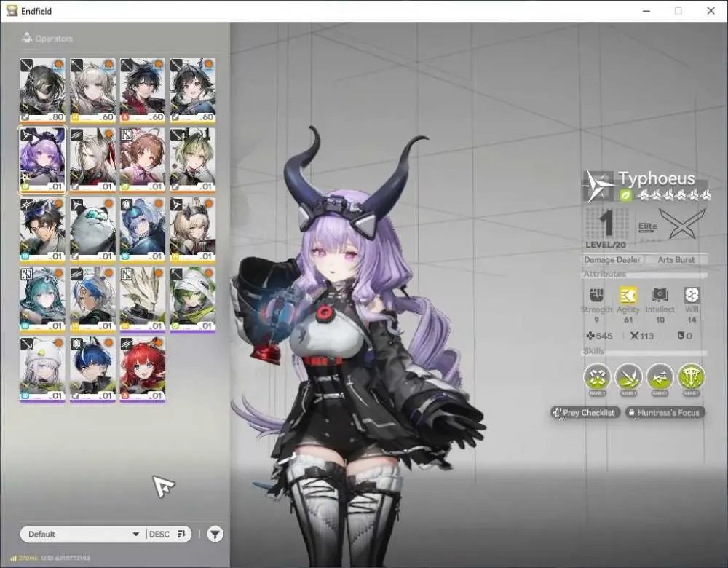Open the Default sort dropdown
The image size is (728, 568).
tap(84, 534)
